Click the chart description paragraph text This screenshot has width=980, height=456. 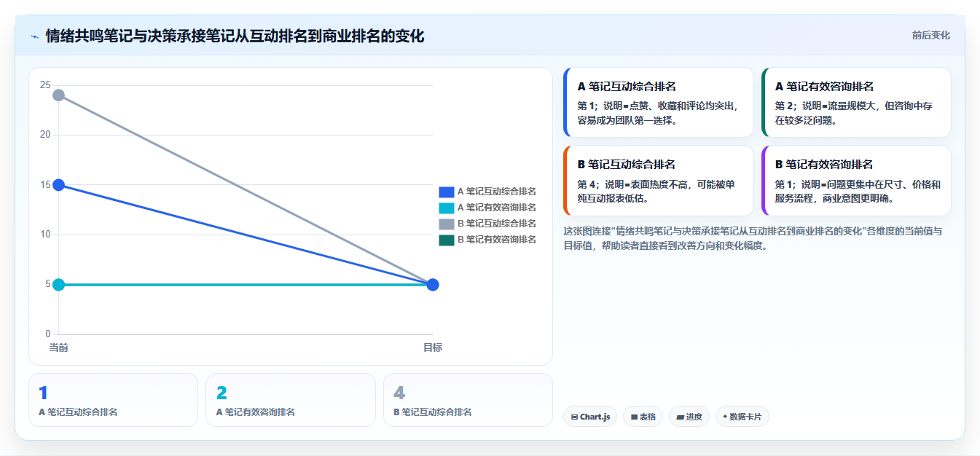pyautogui.click(x=753, y=238)
